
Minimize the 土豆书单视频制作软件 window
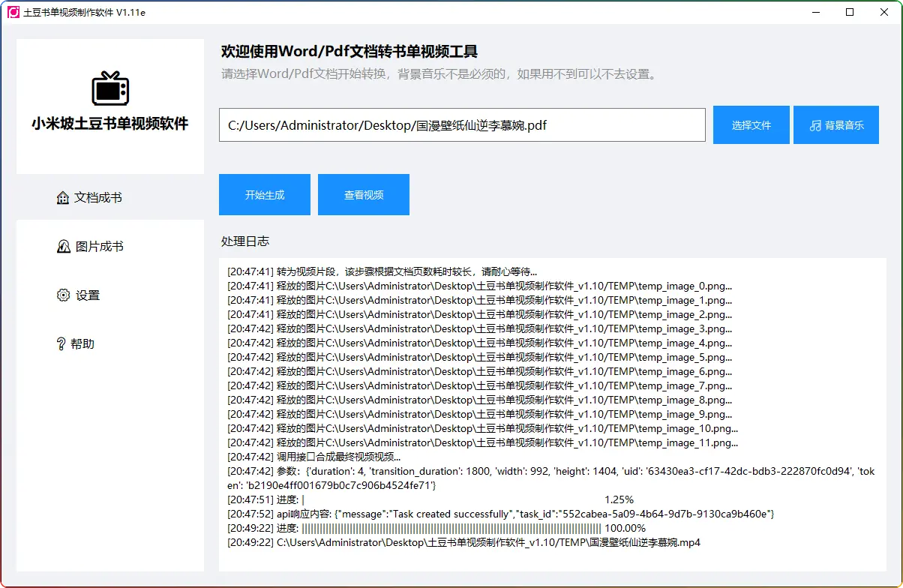815,13
